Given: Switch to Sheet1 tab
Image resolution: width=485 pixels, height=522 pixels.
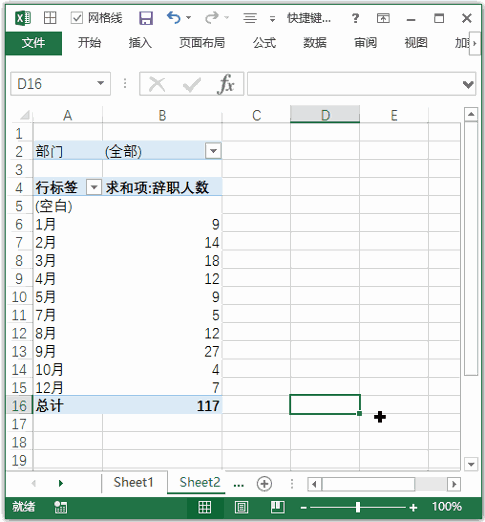Looking at the screenshot, I should 133,482.
